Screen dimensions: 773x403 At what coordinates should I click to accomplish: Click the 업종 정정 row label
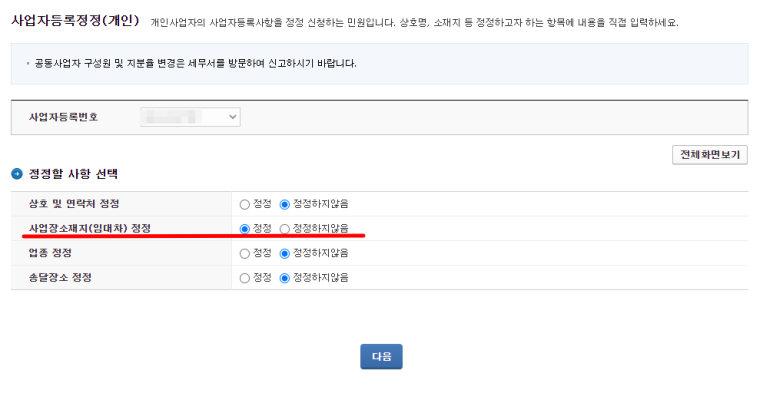pyautogui.click(x=51, y=253)
